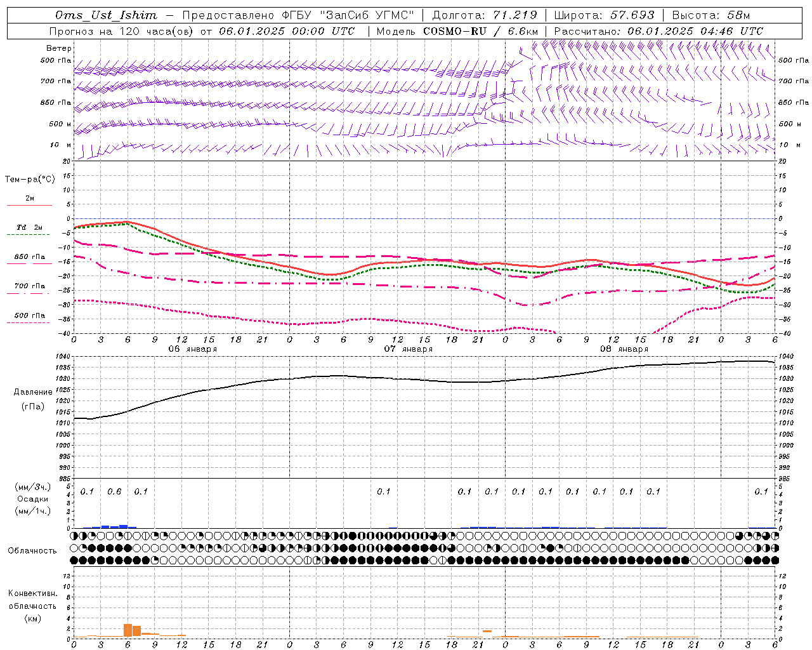Screen dimensions: 812x650
Task: Click the 'Осадки' precipitation label
Action: (x=33, y=499)
